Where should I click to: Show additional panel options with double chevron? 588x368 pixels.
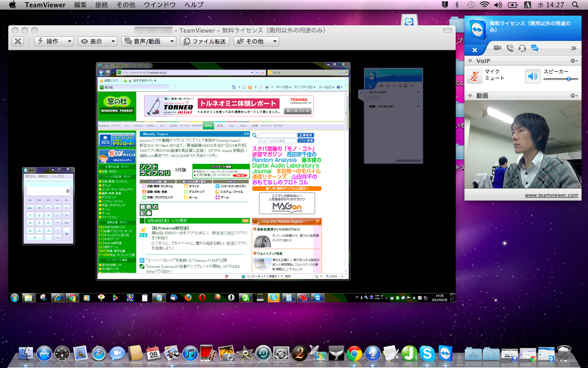pos(574,48)
